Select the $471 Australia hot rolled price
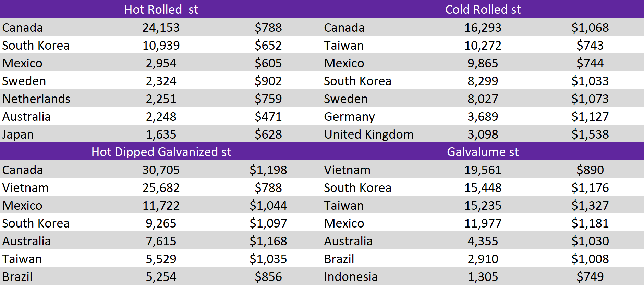 point(268,117)
